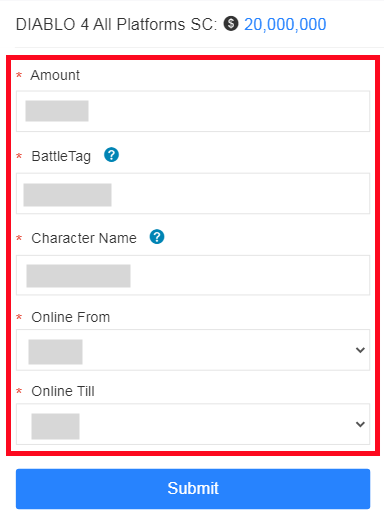This screenshot has height=520, width=384.
Task: Select the DIABLO 4 All Platforms SC title
Action: (x=116, y=24)
